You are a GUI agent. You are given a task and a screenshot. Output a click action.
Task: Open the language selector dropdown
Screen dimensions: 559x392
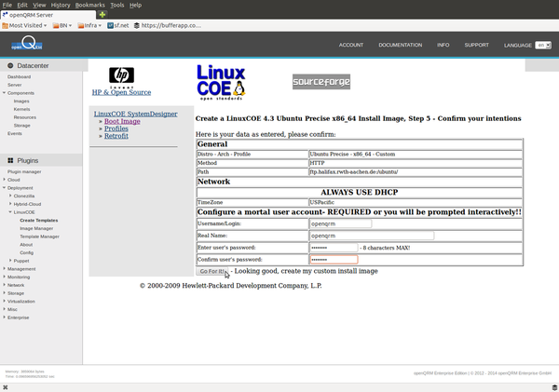pyautogui.click(x=543, y=46)
